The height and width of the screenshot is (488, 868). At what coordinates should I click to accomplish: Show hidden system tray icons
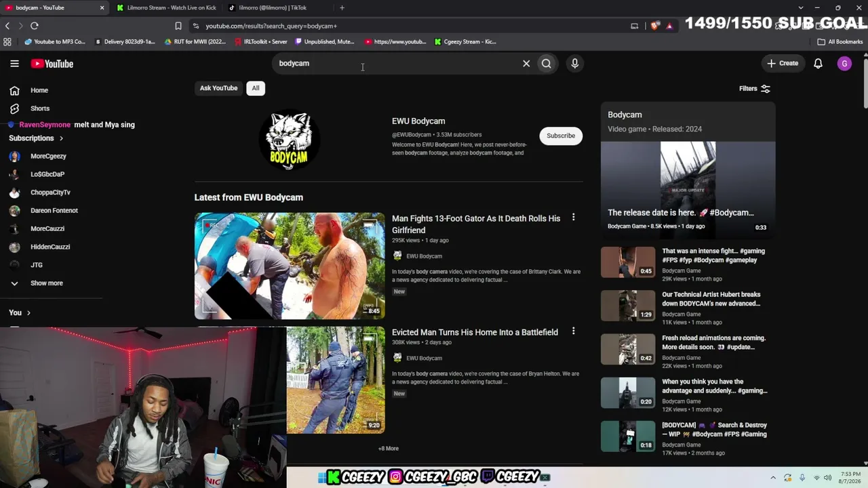(x=773, y=478)
